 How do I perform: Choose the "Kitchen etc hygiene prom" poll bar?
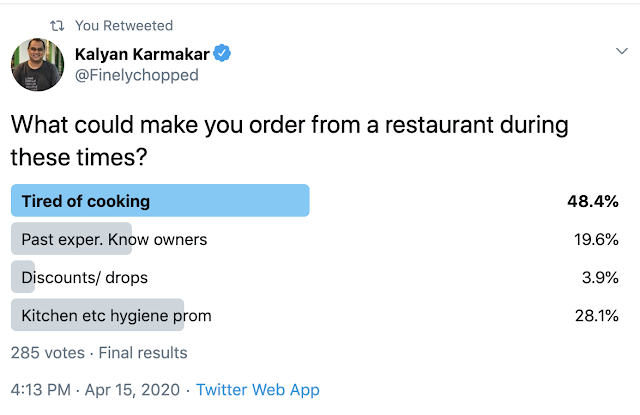pos(116,315)
